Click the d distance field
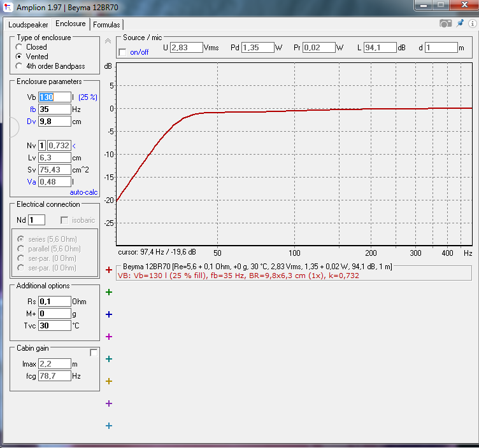Image resolution: width=479 pixels, height=448 pixels. [441, 48]
